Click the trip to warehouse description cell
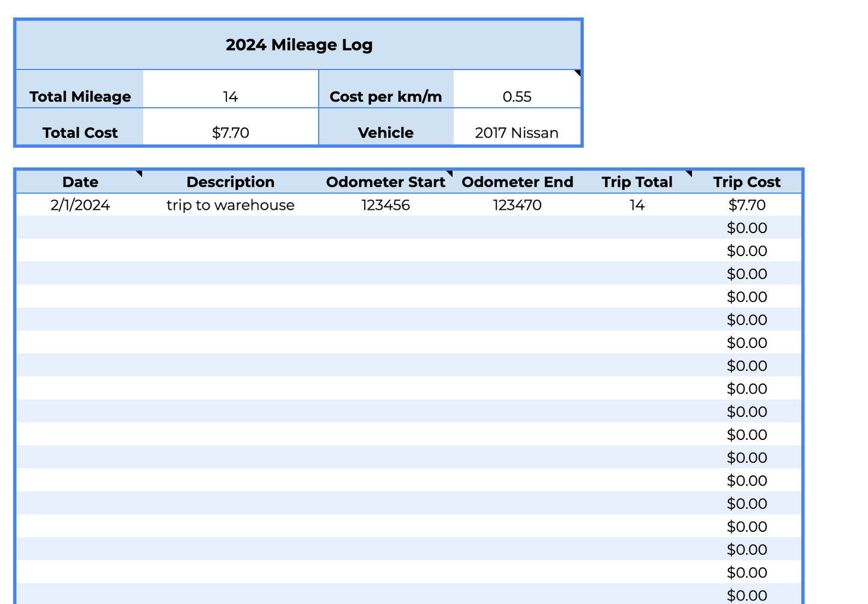 (x=230, y=206)
